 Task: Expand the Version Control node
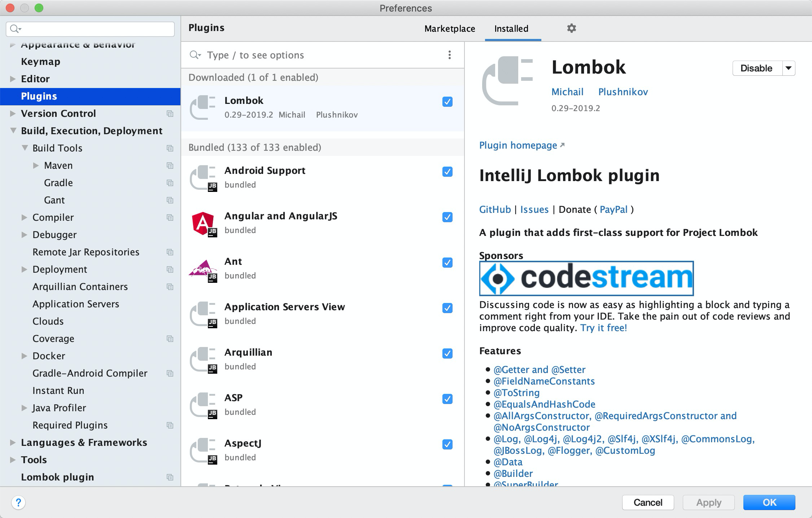click(x=13, y=113)
